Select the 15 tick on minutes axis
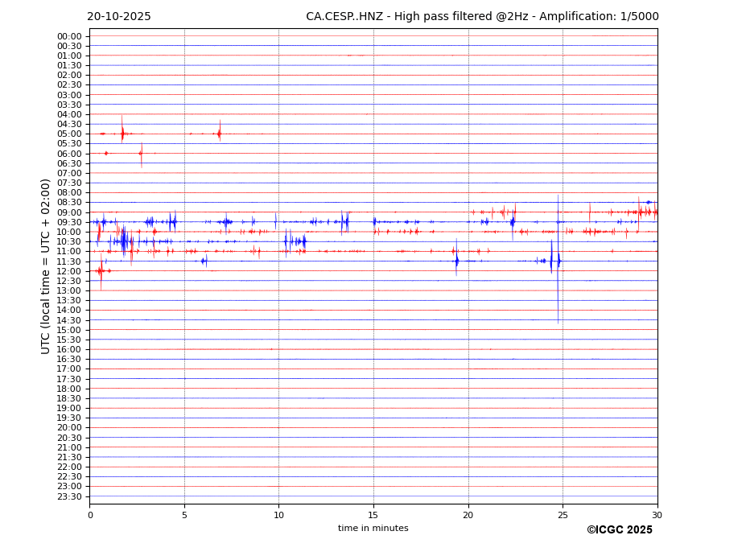The image size is (746, 560). 373,515
